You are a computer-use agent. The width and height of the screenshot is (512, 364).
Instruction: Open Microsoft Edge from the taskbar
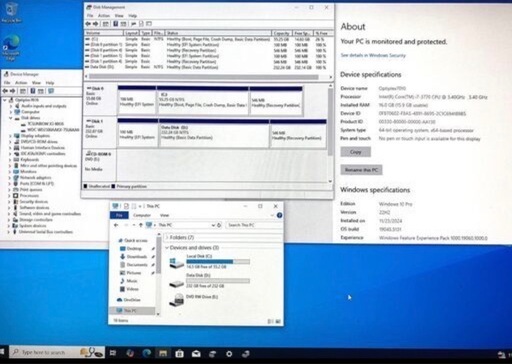point(146,353)
